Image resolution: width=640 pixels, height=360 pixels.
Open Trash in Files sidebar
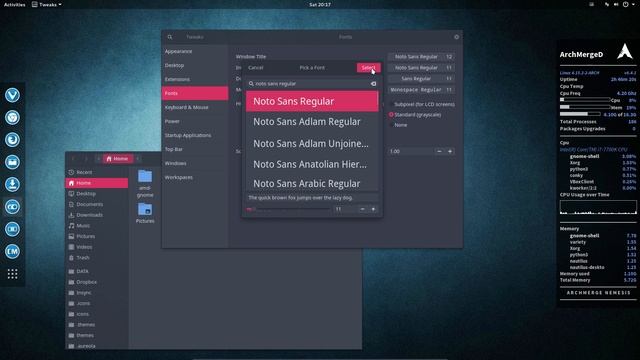[x=97, y=258]
